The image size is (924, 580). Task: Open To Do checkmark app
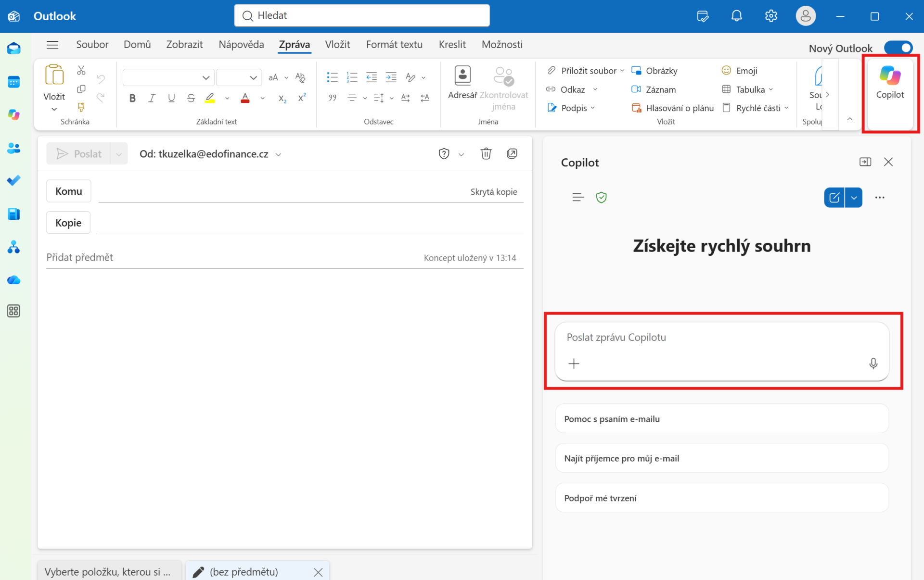13,180
